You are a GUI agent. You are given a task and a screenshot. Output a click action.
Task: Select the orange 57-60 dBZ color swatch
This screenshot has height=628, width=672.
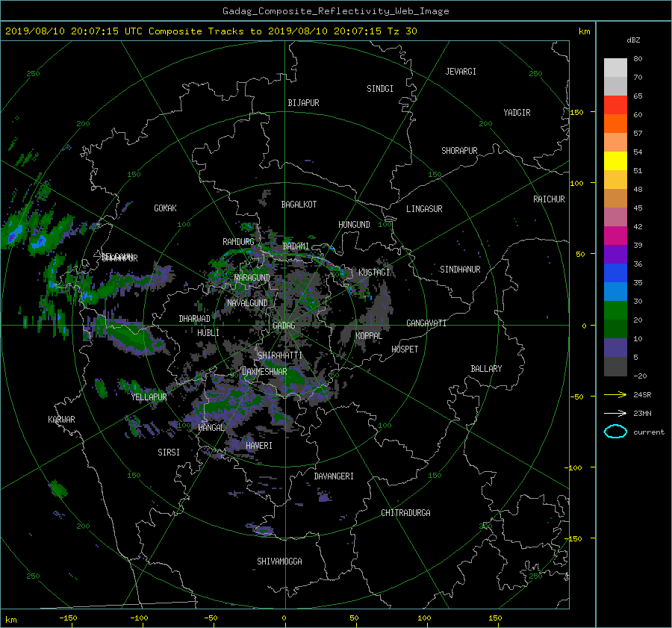615,124
